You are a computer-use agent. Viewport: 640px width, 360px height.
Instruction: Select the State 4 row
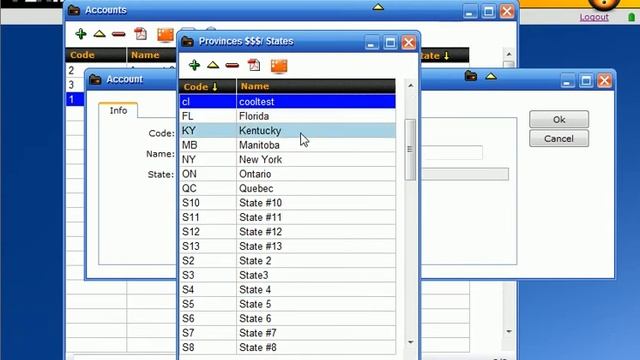pyautogui.click(x=287, y=290)
